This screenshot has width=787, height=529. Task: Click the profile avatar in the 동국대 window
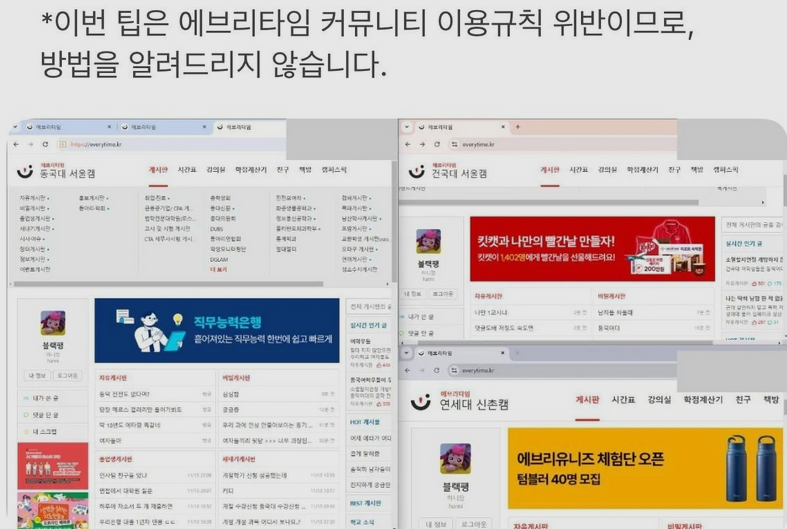pos(53,323)
